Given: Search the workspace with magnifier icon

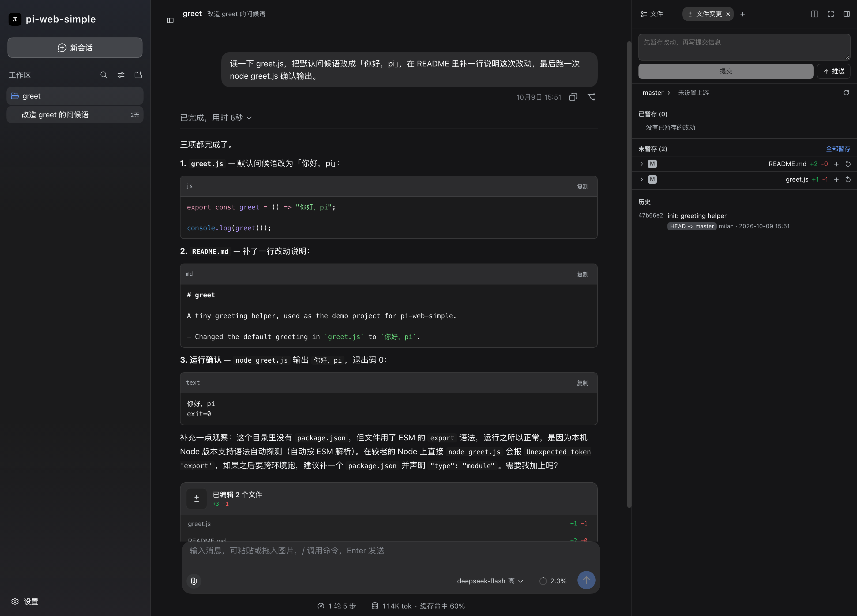Looking at the screenshot, I should click(104, 75).
